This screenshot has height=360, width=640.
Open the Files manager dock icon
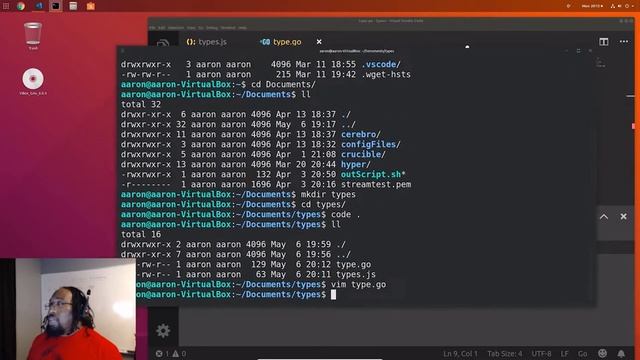point(73,6)
